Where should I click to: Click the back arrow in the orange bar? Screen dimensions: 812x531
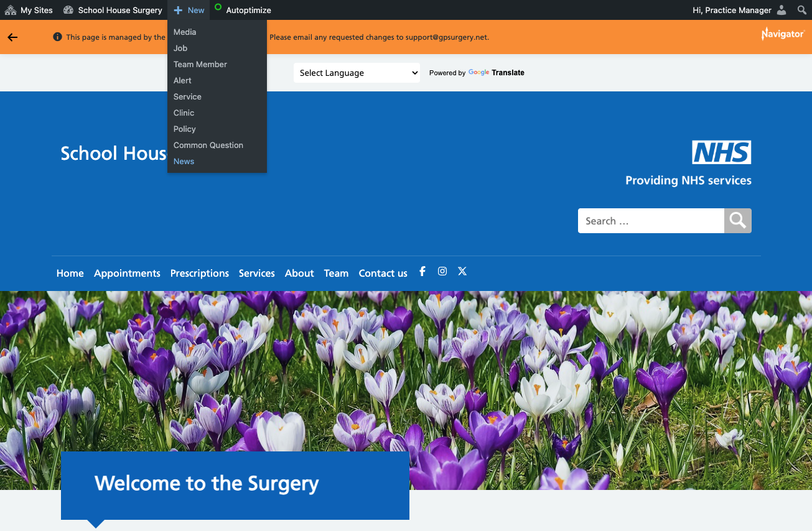(x=12, y=37)
